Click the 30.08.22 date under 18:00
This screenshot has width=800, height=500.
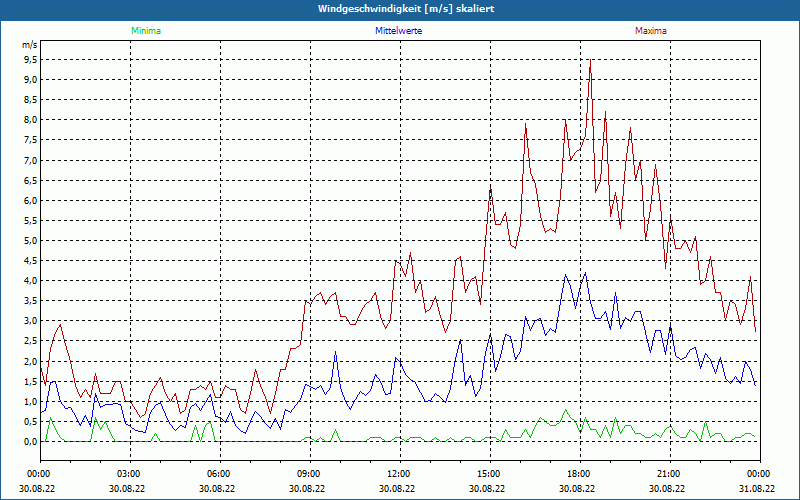click(x=577, y=488)
